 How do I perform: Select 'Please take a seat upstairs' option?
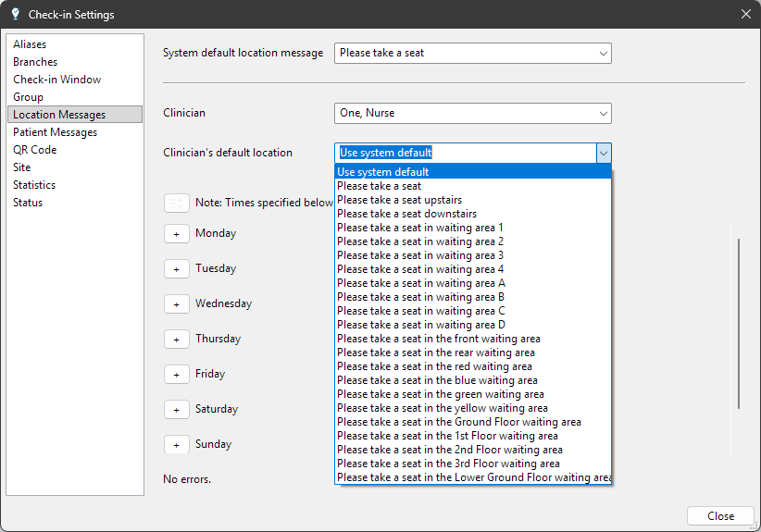(x=399, y=200)
